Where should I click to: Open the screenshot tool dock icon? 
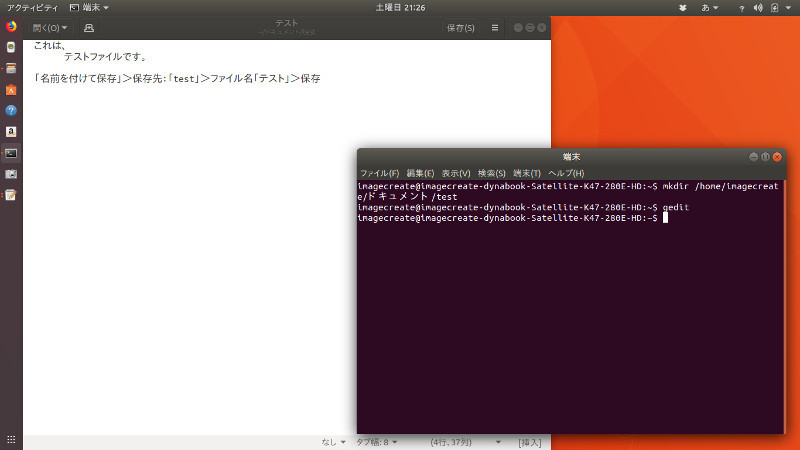click(x=11, y=174)
